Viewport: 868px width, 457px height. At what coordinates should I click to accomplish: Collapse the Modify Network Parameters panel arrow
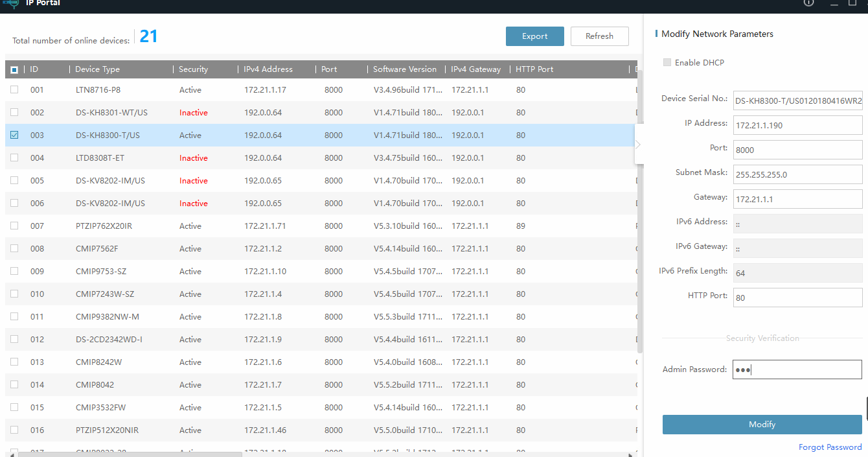(638, 145)
